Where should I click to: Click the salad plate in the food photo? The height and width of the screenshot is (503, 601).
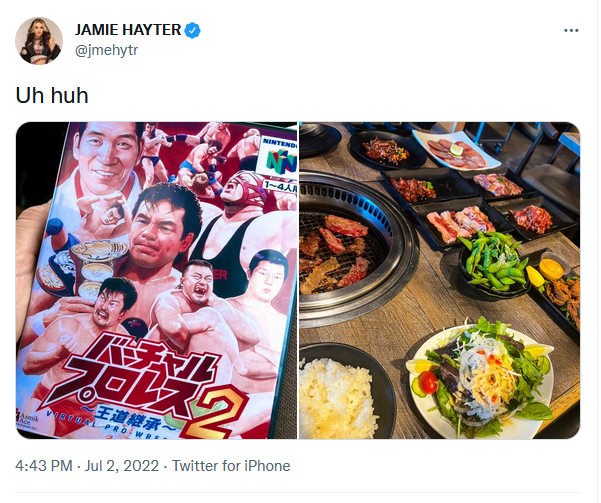[x=480, y=380]
